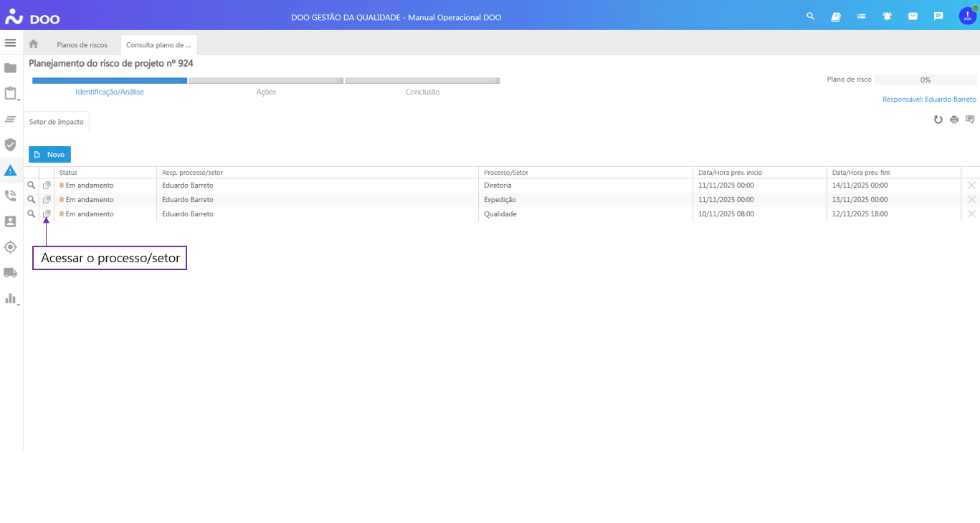Click the Novo button
Screen dimensions: 980x523
[x=49, y=155]
